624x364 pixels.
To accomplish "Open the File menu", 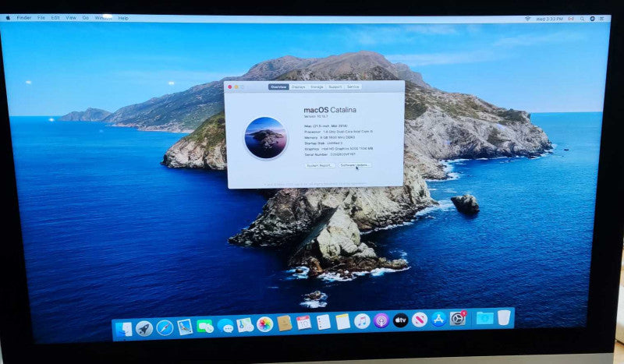I will [41, 18].
